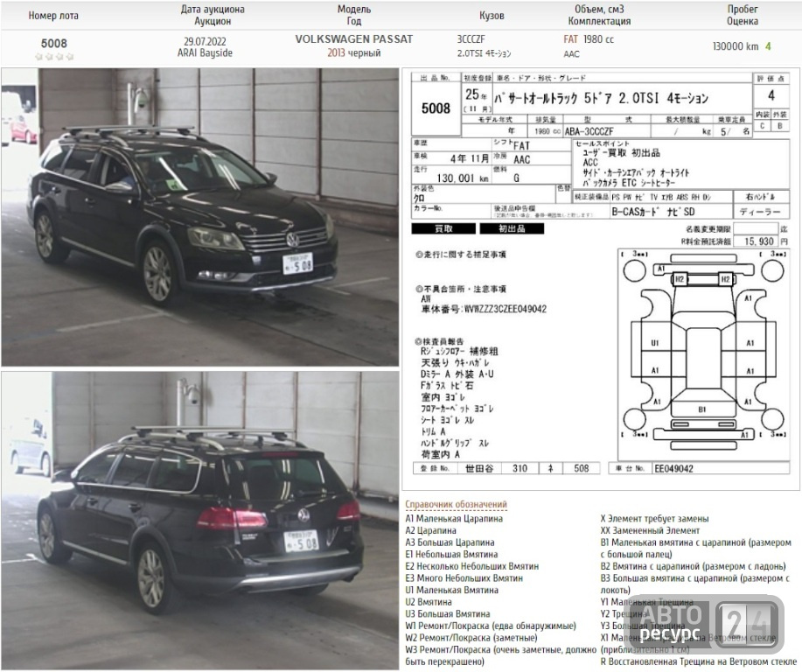Click Модель Год column header

[x=354, y=16]
